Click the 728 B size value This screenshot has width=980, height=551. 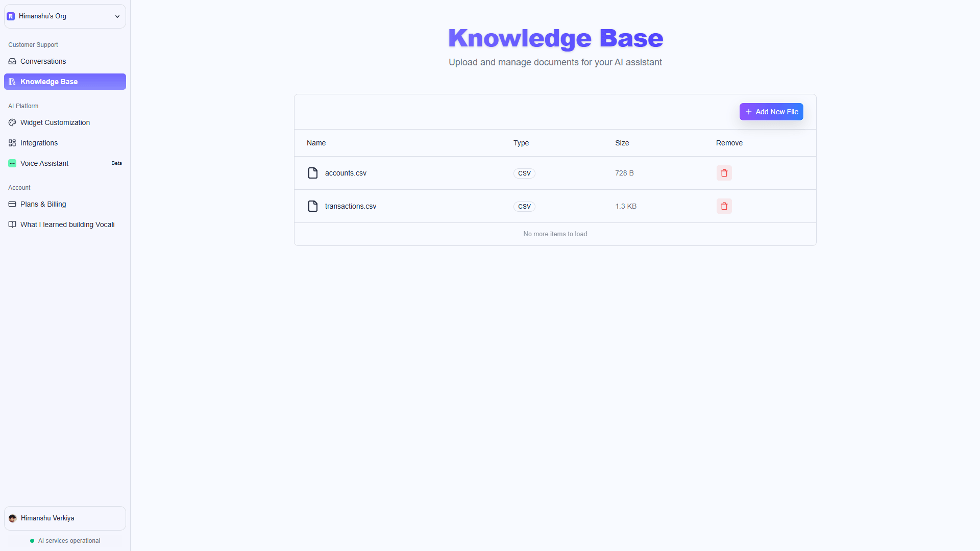[x=624, y=173]
